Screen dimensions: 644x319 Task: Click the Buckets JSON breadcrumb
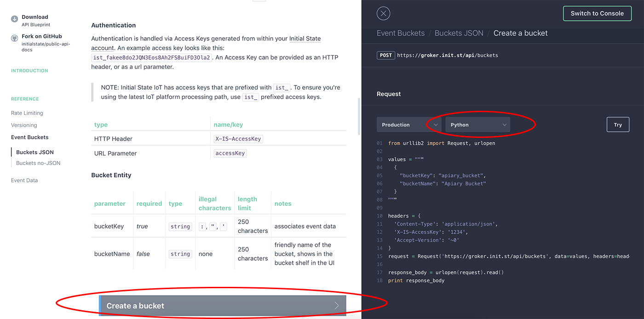coord(459,33)
